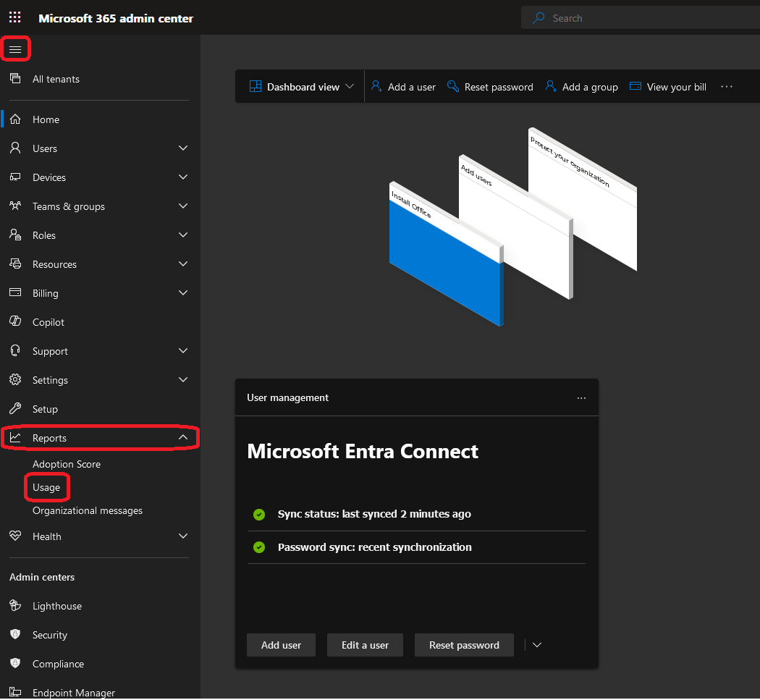
Task: Click the Dashboard view grid icon
Action: pos(256,86)
